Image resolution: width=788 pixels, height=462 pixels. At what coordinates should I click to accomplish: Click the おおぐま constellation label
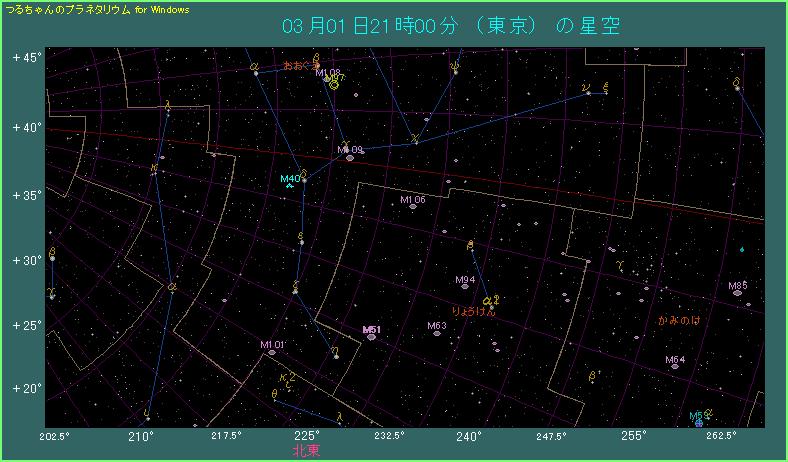click(299, 65)
